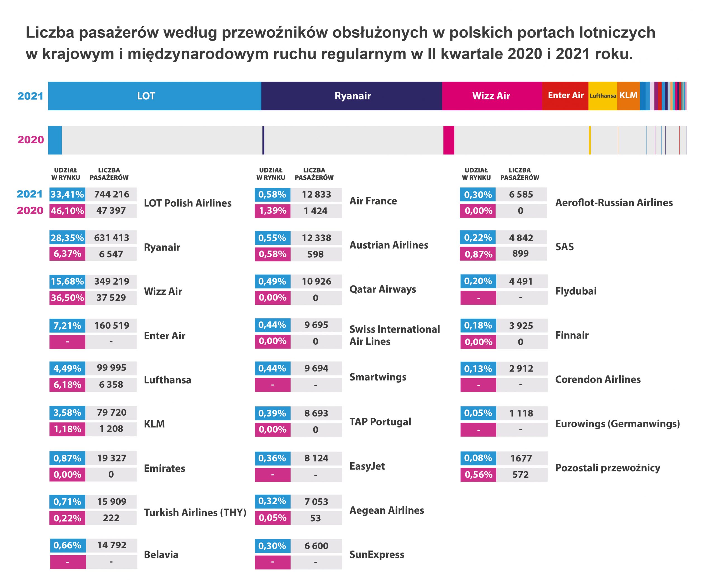The image size is (715, 588).
Task: Select the 744 216 passenger count cell
Action: (x=111, y=194)
